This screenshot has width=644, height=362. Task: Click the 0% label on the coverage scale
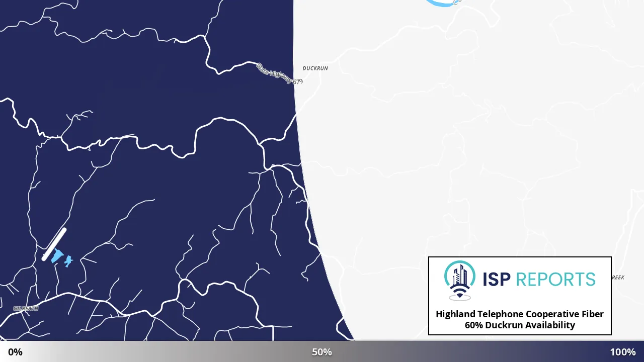[15, 352]
